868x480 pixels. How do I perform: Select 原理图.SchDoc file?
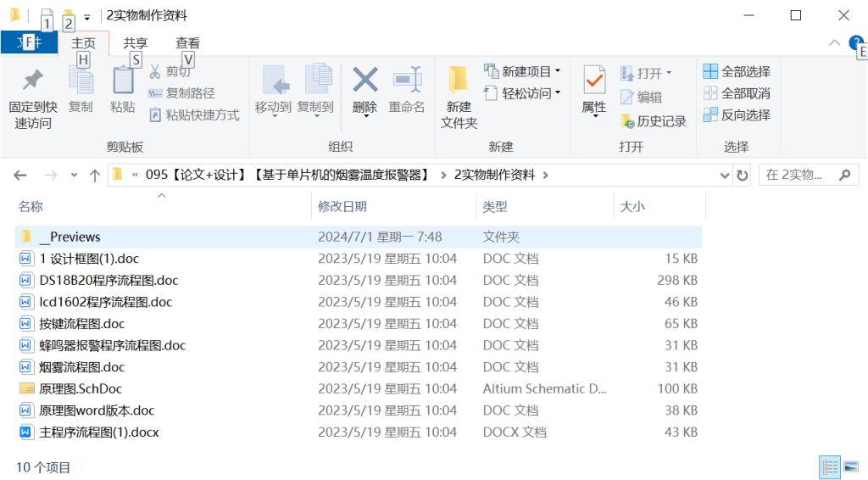click(x=359, y=388)
